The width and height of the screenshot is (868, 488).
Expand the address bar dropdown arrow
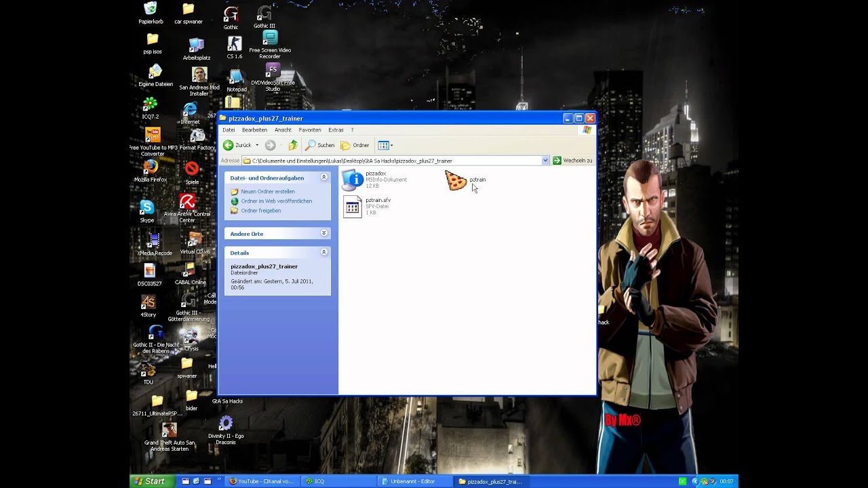tap(545, 161)
